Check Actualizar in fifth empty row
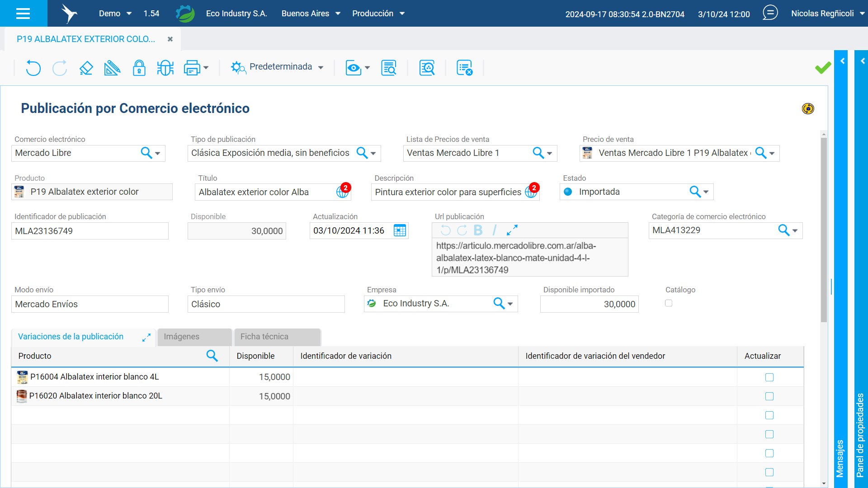868x488 pixels. point(769,453)
